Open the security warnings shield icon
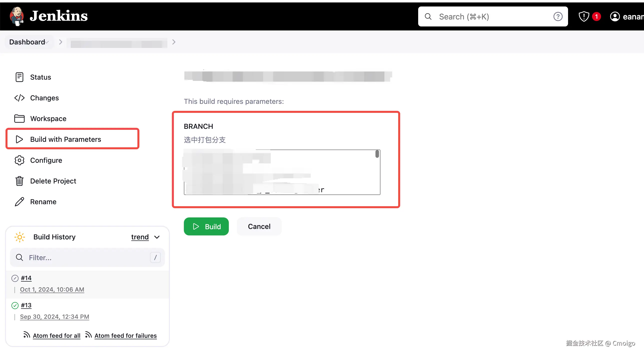This screenshot has height=356, width=644. click(x=584, y=17)
